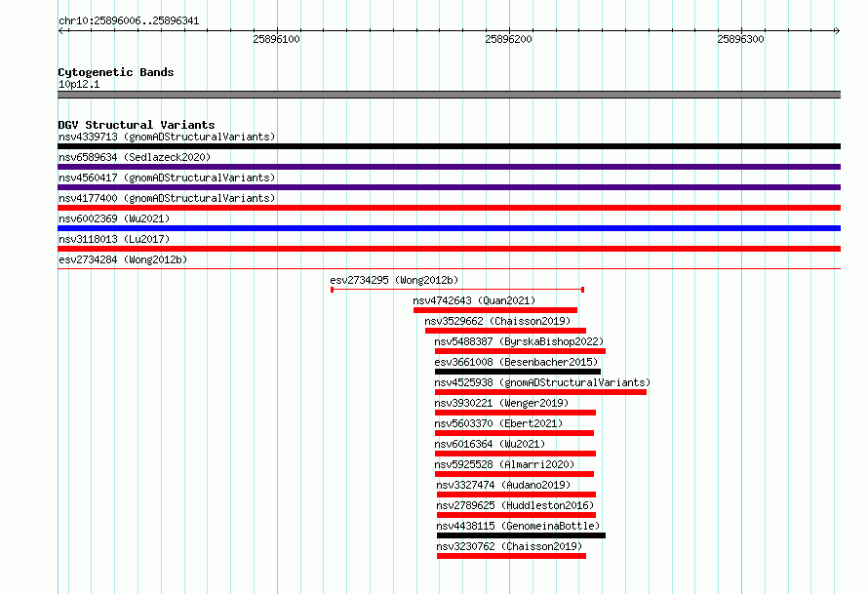
Task: Click the red bar under nsv5488387
Action: click(x=521, y=351)
